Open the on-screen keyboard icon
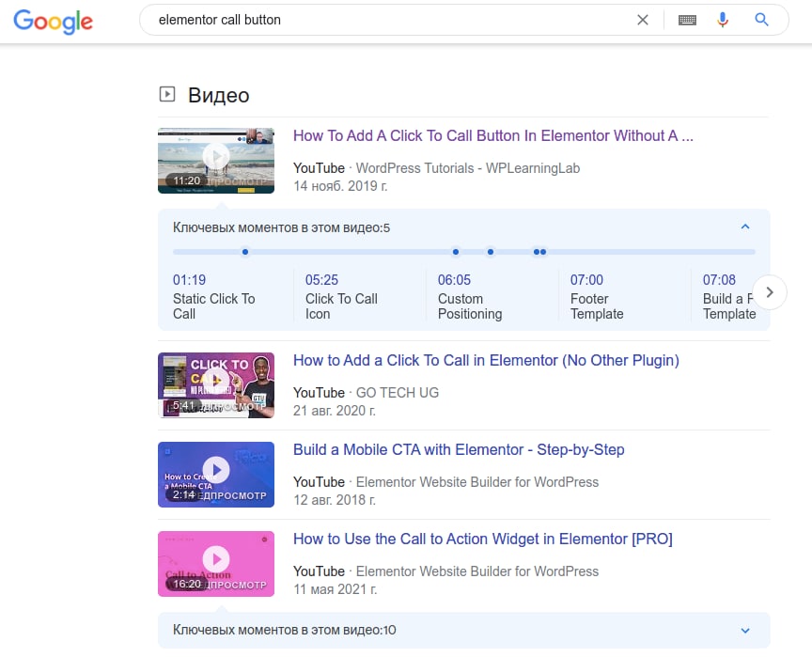 pos(687,20)
